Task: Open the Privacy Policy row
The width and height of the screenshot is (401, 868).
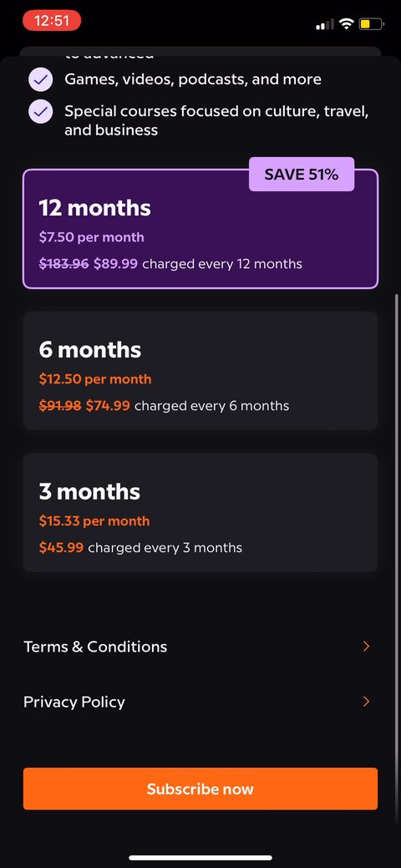Action: 200,702
